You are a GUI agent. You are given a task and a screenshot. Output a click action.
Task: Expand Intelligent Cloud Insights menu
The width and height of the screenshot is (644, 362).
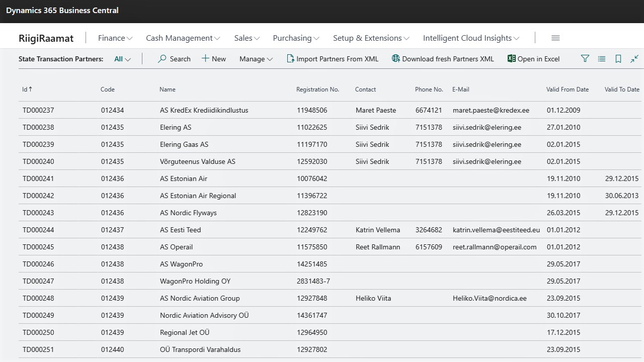point(471,38)
